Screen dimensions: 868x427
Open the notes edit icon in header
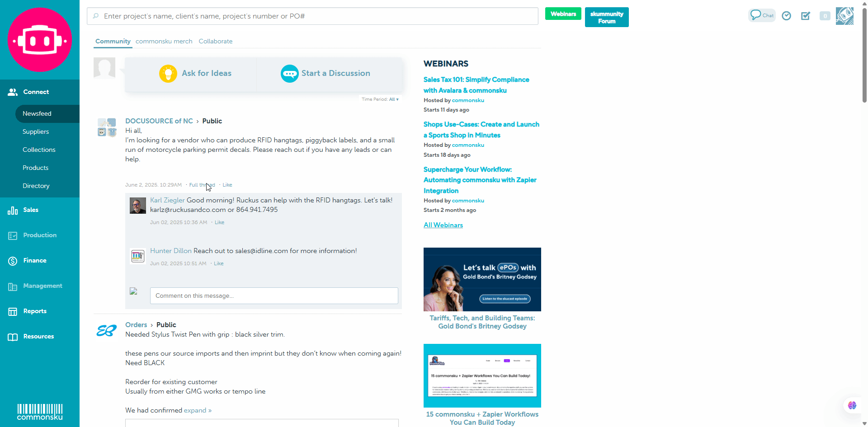tap(806, 16)
